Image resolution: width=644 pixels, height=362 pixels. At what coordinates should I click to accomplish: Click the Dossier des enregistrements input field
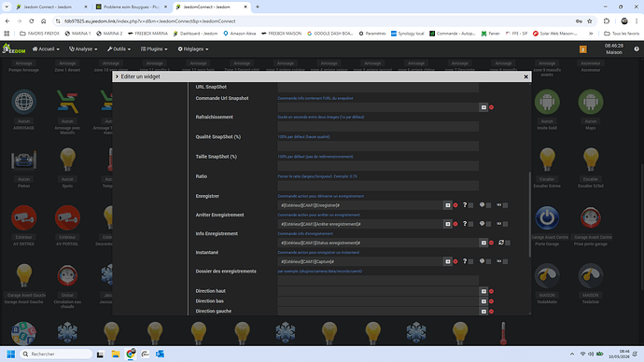point(378,280)
